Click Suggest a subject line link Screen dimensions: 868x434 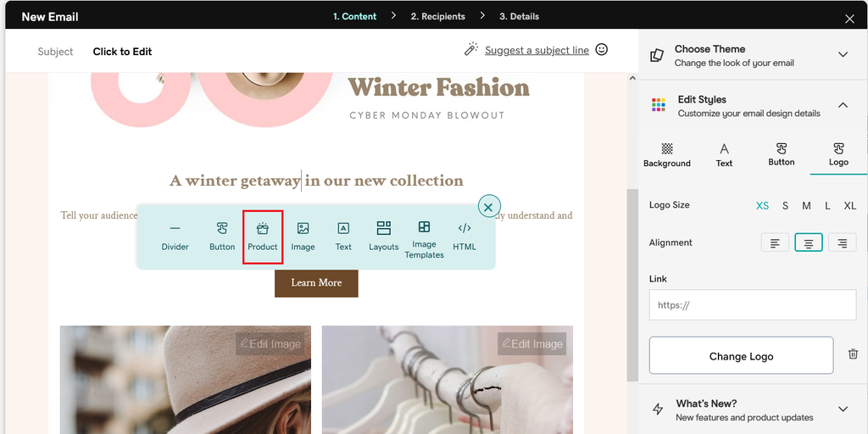tap(537, 50)
